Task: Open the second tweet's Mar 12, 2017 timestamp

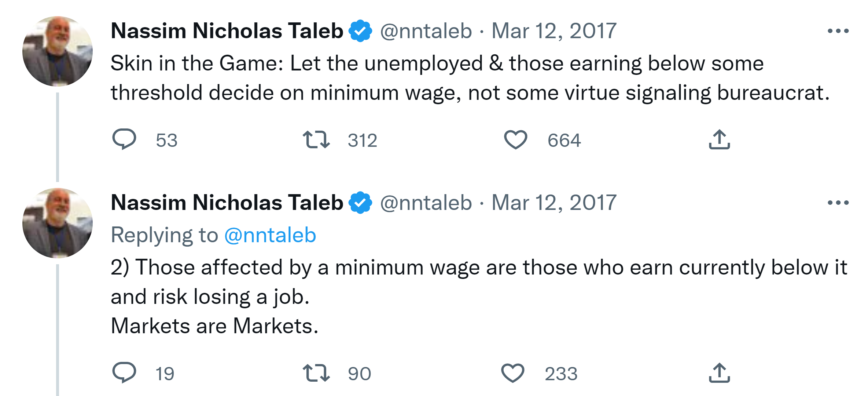Action: point(554,203)
